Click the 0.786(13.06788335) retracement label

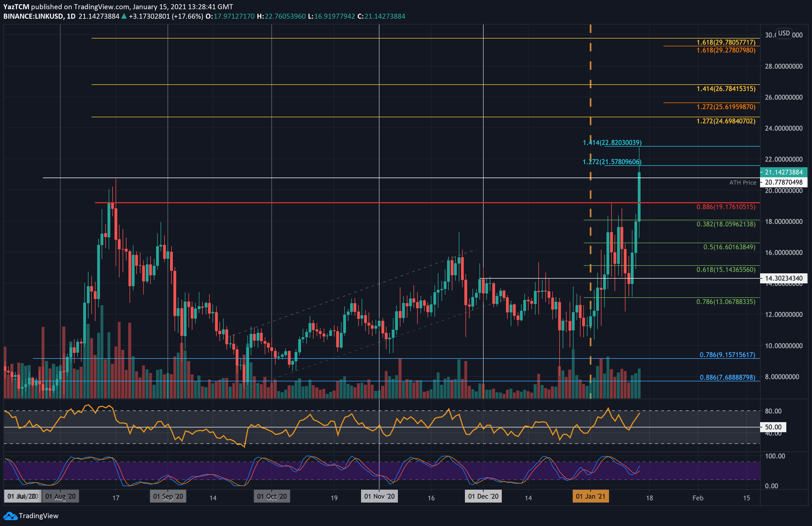[726, 302]
